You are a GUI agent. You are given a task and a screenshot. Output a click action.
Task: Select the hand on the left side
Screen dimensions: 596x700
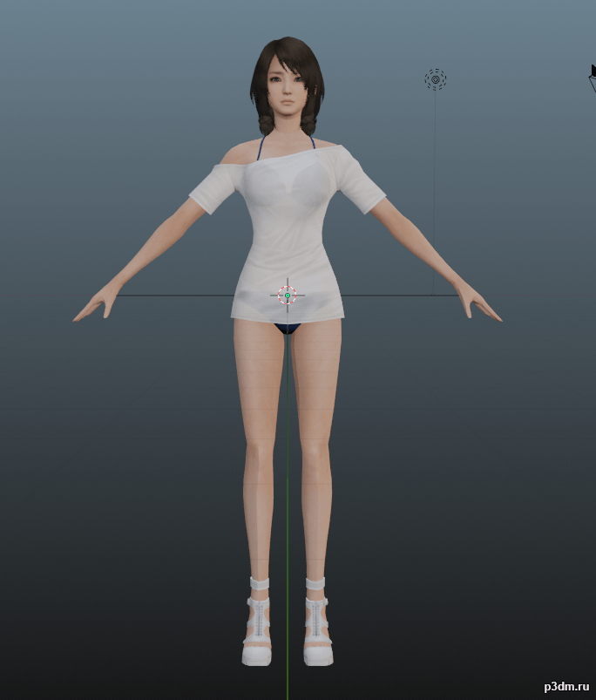coord(93,309)
